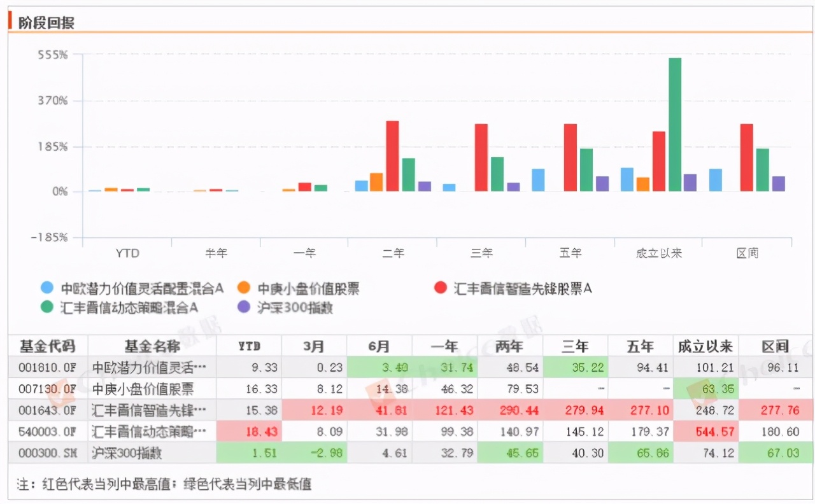Click the purple legend dot for 沪深300指数

(x=243, y=307)
